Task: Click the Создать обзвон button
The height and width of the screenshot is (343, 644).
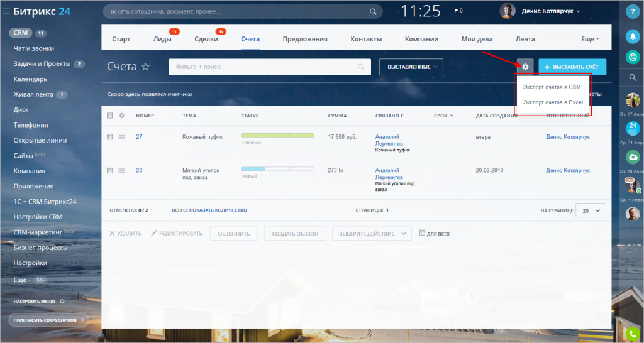Action: (x=295, y=234)
